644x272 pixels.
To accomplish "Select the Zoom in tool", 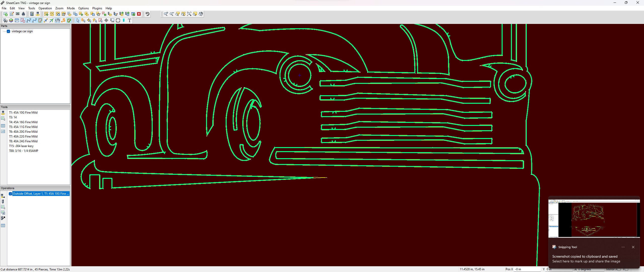I will coord(166,14).
